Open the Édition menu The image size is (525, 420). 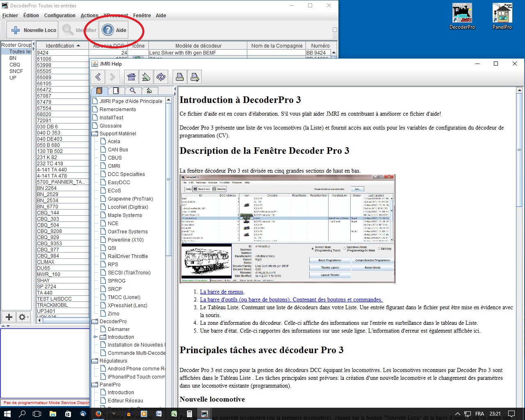click(x=31, y=16)
